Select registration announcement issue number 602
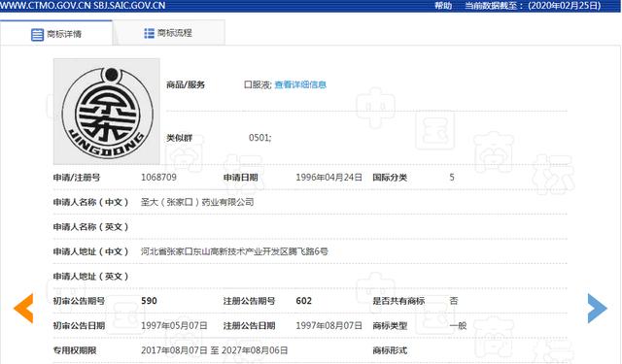The height and width of the screenshot is (364, 622). point(304,301)
